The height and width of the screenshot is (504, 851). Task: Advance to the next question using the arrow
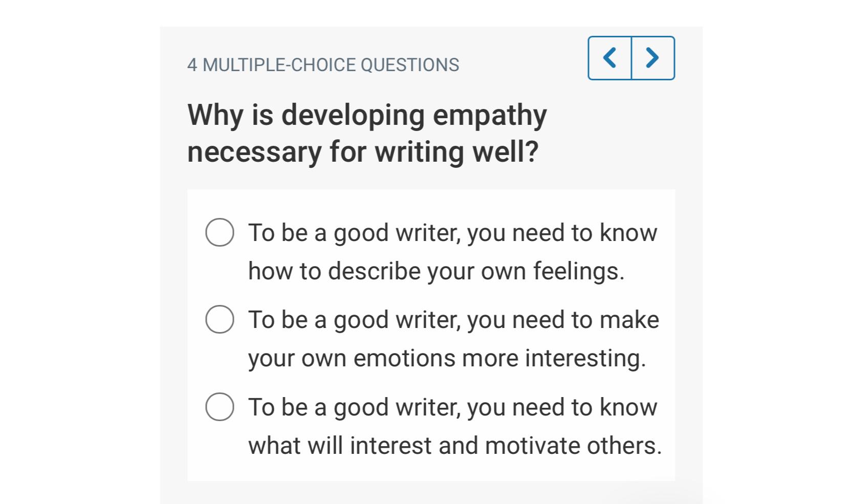651,57
